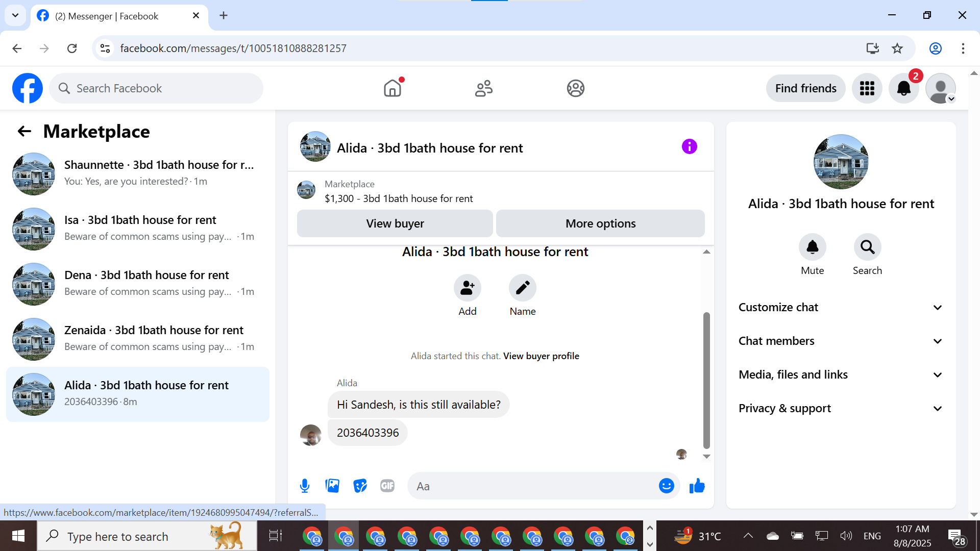This screenshot has width=980, height=551.
Task: Click the View buyer button
Action: click(x=395, y=223)
